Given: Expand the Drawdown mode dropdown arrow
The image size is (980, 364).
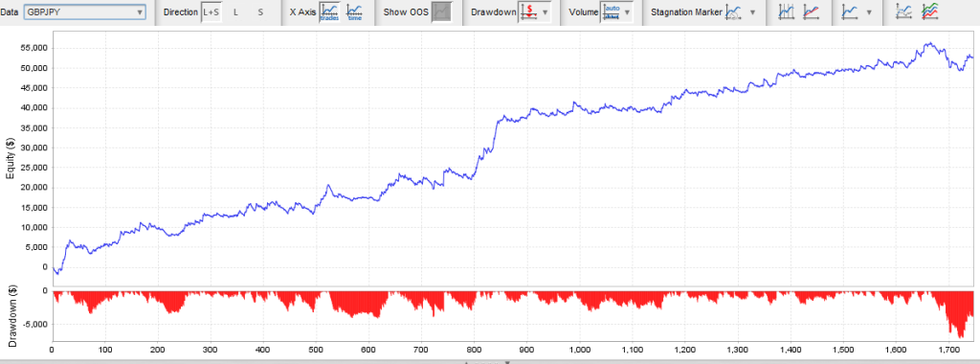Looking at the screenshot, I should point(546,11).
